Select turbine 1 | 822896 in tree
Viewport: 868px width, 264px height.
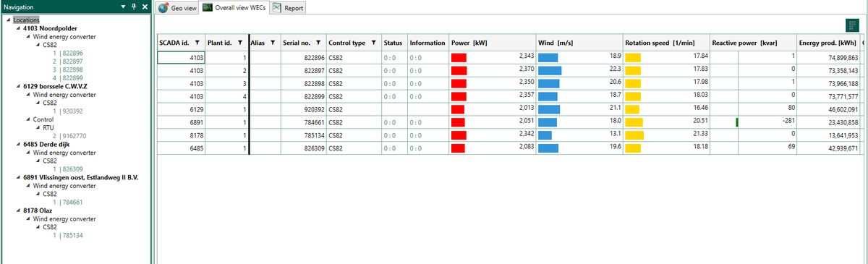click(x=67, y=53)
